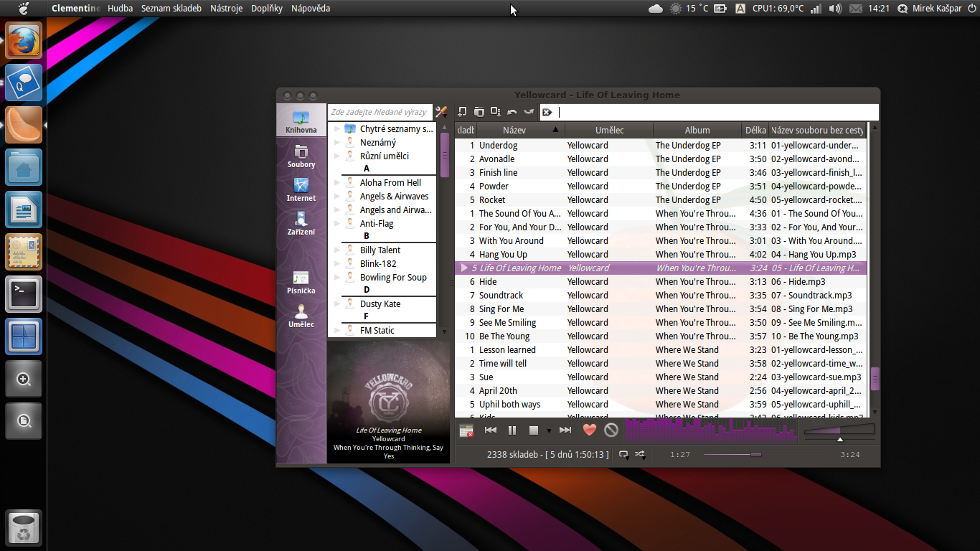The width and height of the screenshot is (980, 551).
Task: Select FM Static in the library
Action: coord(377,331)
